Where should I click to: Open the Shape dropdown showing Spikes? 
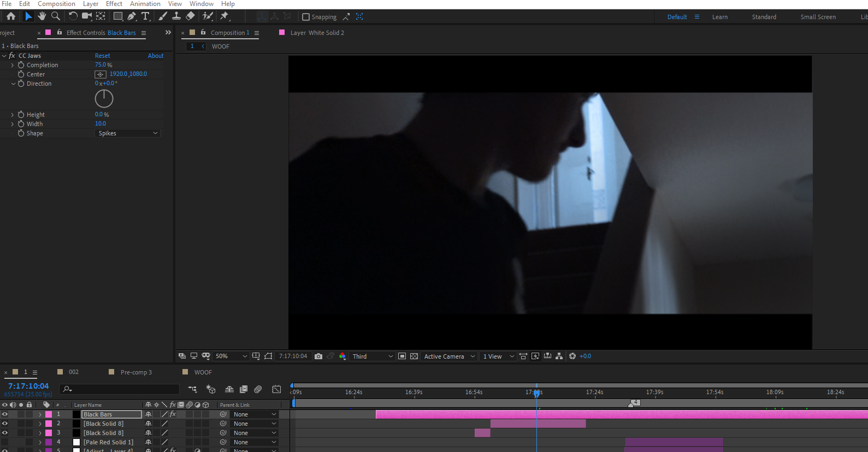pyautogui.click(x=128, y=133)
